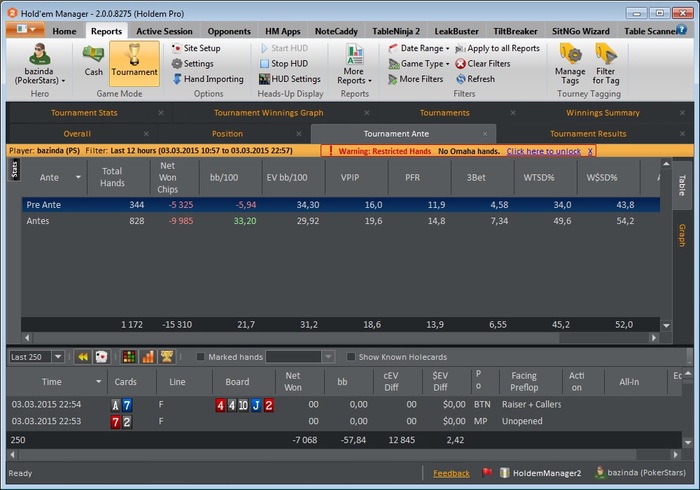The image size is (700, 490).
Task: Enable the Marked hands checkbox
Action: point(201,357)
